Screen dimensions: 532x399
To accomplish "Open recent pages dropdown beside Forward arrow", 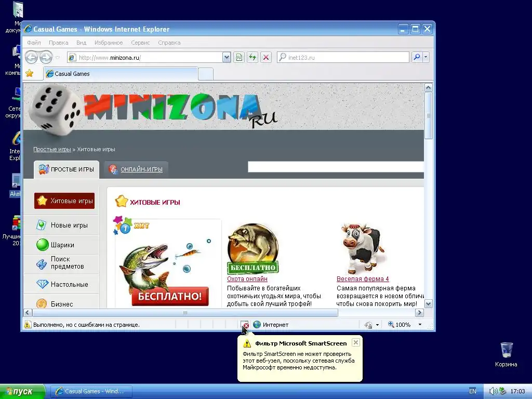I will tap(58, 57).
